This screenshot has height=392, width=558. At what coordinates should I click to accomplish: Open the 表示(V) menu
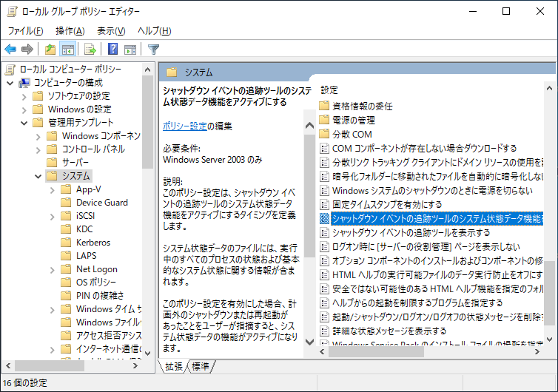tap(112, 31)
